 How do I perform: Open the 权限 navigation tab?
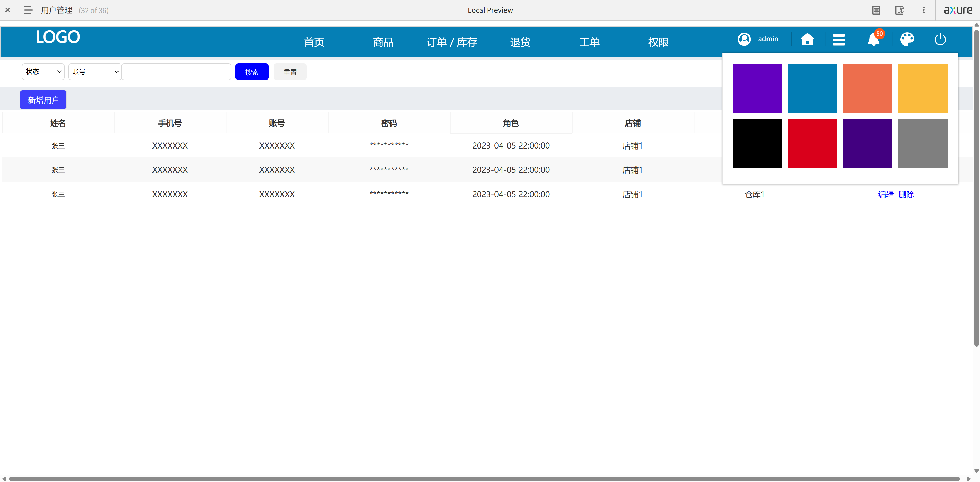(658, 42)
